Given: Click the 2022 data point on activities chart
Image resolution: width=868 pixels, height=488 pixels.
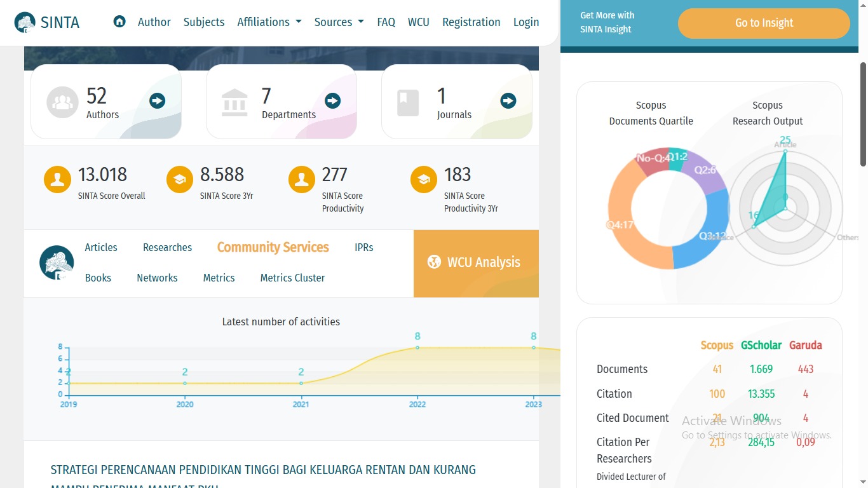Looking at the screenshot, I should pos(417,348).
